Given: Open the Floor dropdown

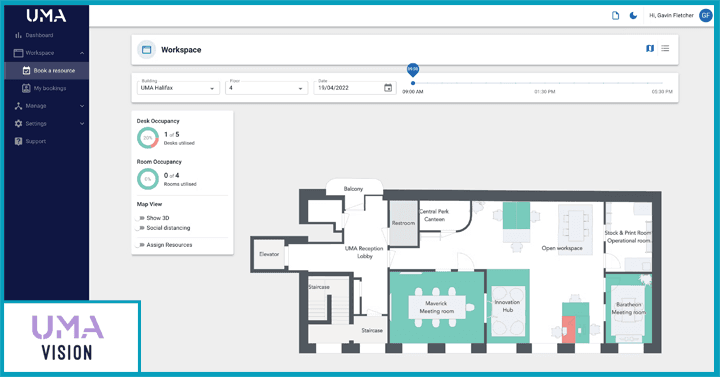Looking at the screenshot, I should 266,88.
